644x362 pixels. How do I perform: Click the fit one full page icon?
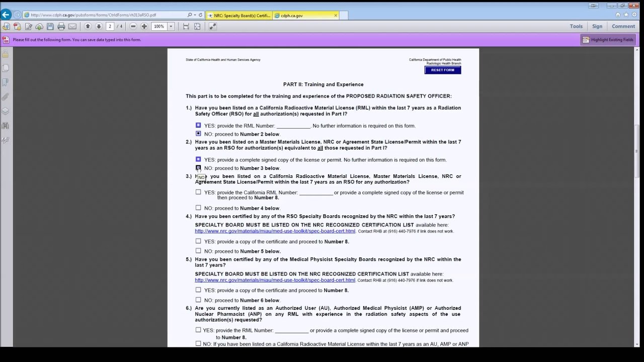coord(197,26)
